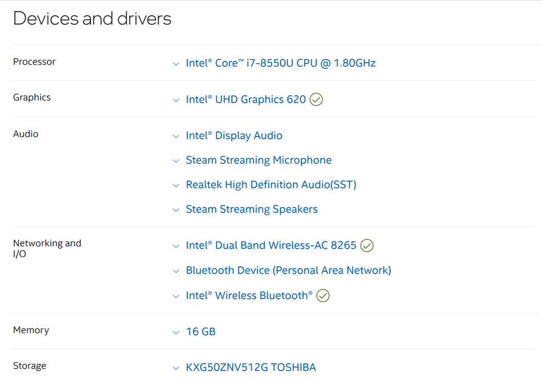The width and height of the screenshot is (542, 392).
Task: Expand the Bluetooth Device Personal Area Network chevron
Action: pyautogui.click(x=176, y=271)
